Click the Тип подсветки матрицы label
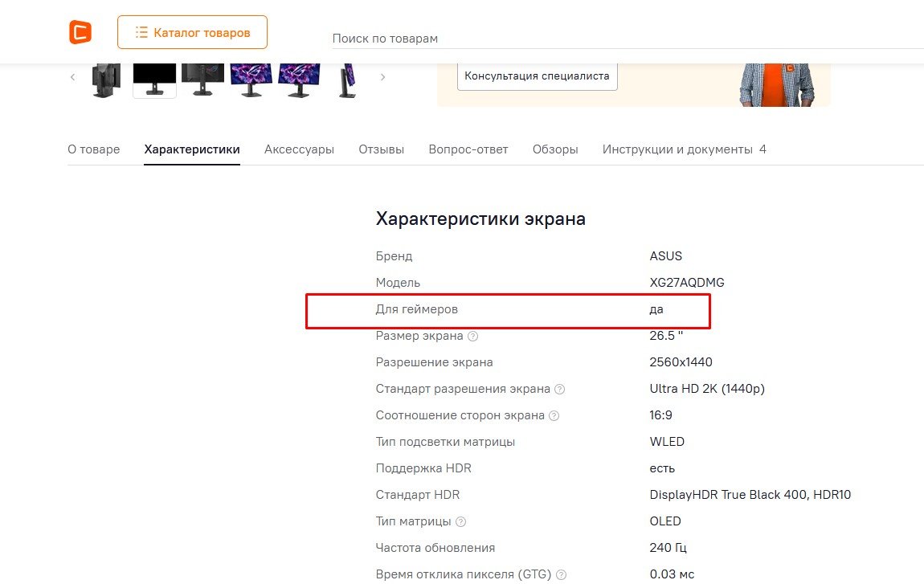This screenshot has height=584, width=924. (445, 442)
